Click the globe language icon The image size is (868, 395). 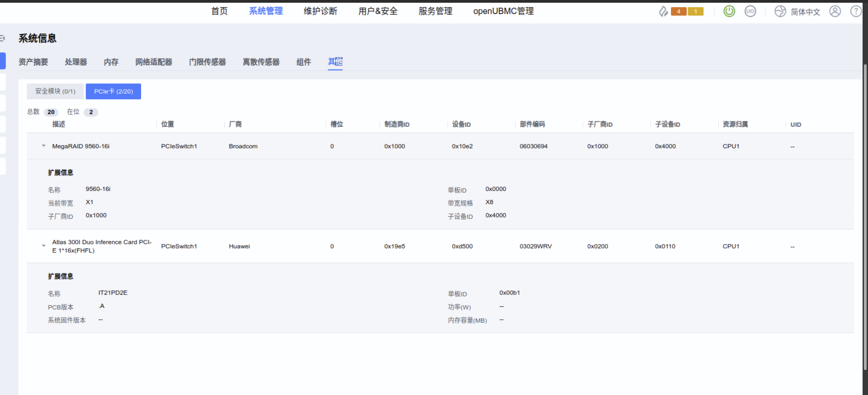[x=780, y=11]
